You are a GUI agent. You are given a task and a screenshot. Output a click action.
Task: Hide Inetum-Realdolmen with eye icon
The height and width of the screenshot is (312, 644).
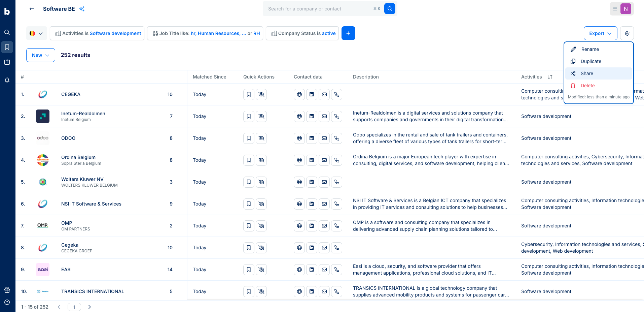pos(261,116)
